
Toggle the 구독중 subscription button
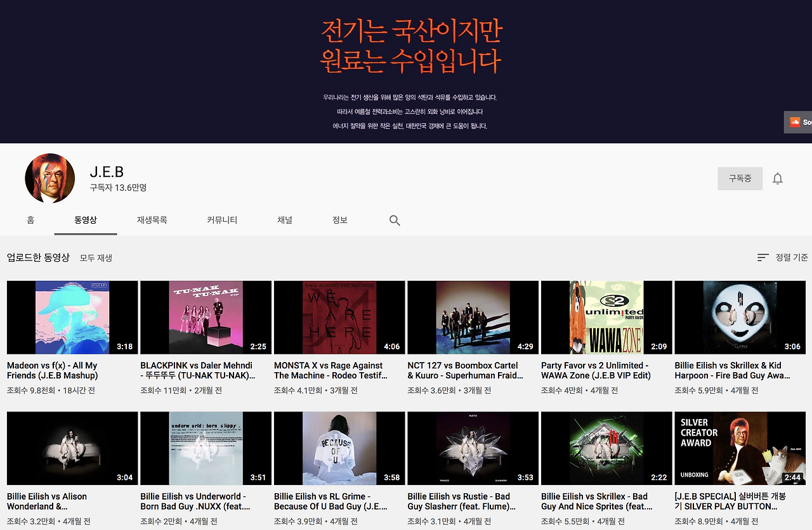coord(740,178)
